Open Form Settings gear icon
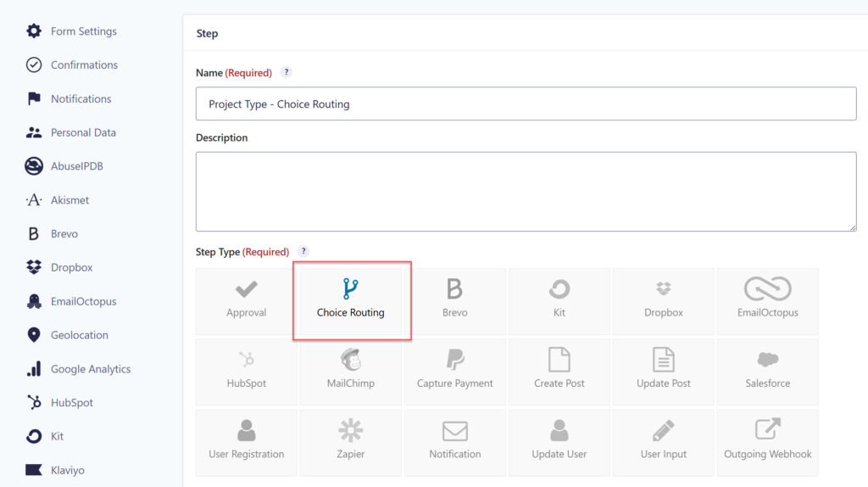This screenshot has height=487, width=868. click(34, 31)
